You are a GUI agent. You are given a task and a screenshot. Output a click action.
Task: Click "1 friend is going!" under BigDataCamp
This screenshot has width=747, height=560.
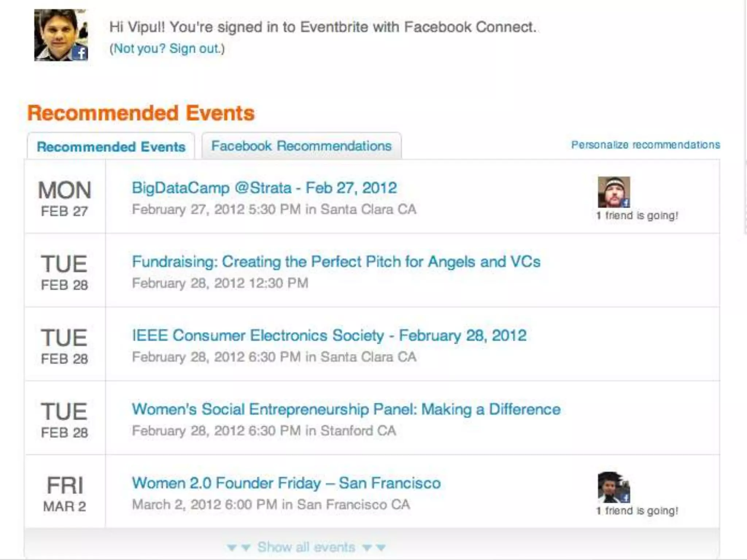coord(637,215)
